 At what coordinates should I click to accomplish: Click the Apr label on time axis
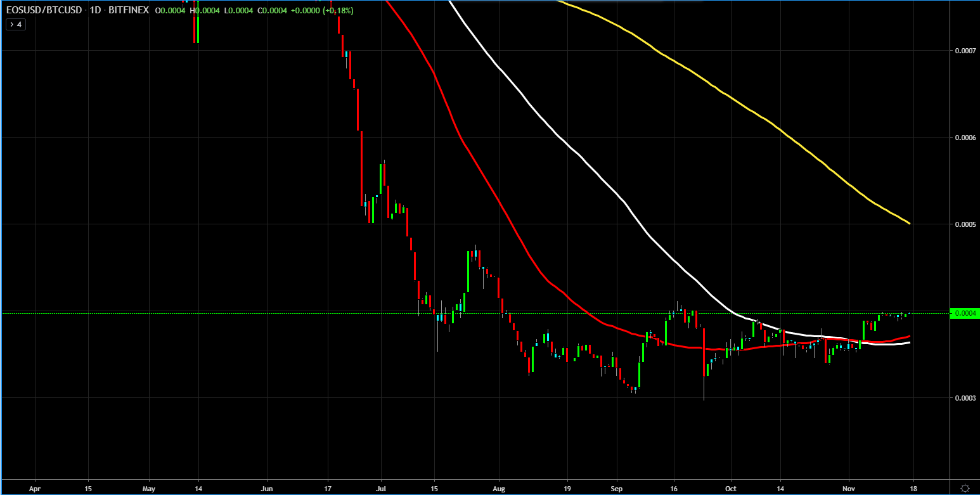click(x=35, y=489)
